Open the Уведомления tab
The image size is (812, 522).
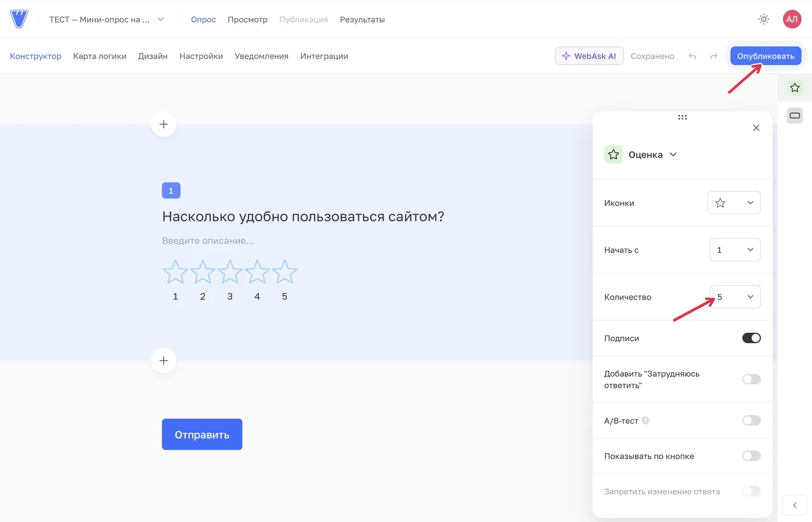(x=261, y=56)
